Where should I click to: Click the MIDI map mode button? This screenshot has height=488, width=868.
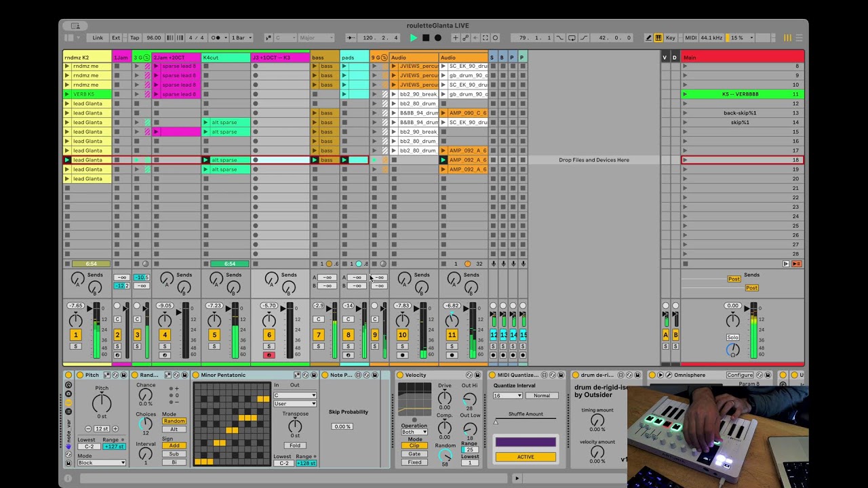(x=691, y=38)
